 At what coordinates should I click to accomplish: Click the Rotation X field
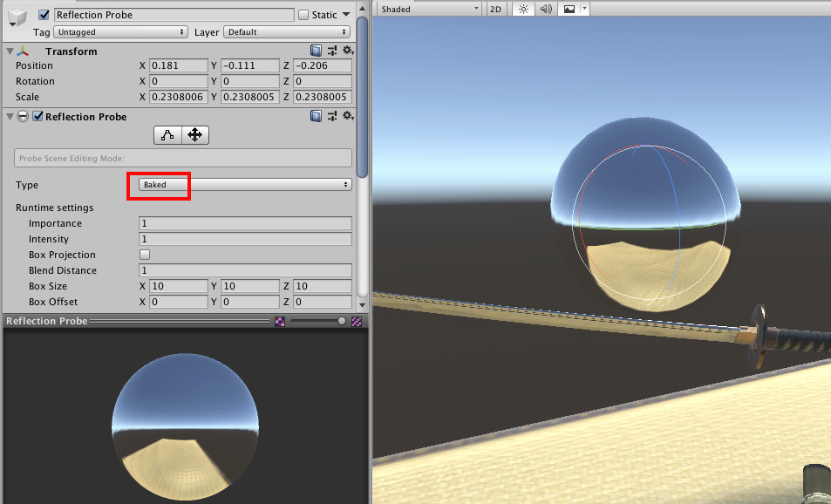click(x=179, y=81)
